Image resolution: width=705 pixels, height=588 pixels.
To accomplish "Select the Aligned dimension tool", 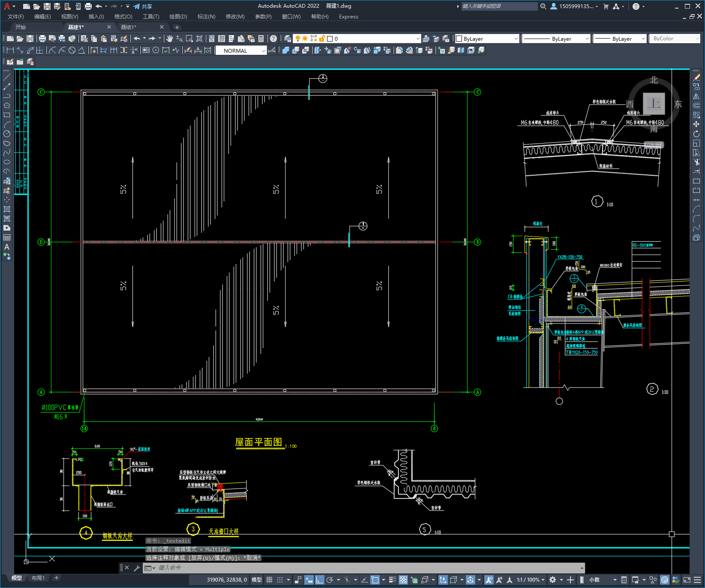I will pyautogui.click(x=20, y=50).
